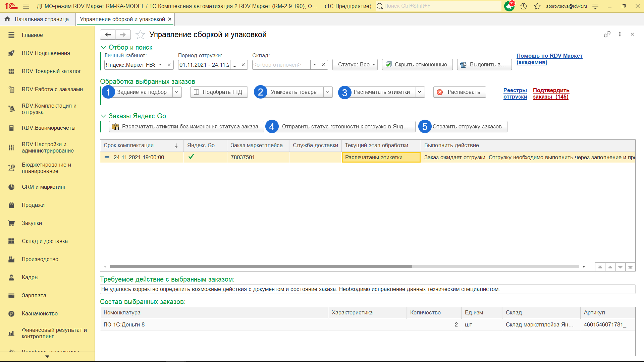Screen dimensions: 644x362
Task: Open Склад и доставка menu section
Action: pyautogui.click(x=45, y=241)
